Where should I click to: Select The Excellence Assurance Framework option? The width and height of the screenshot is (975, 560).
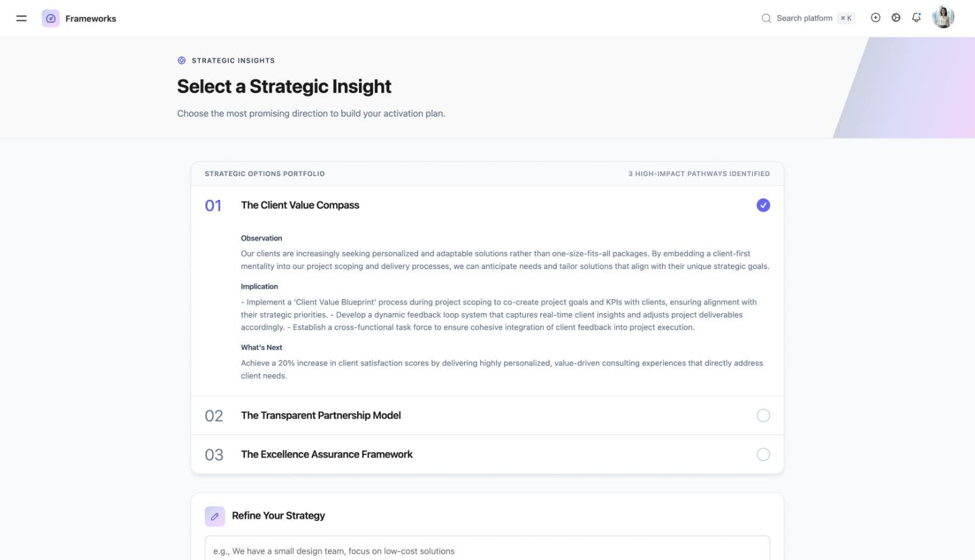[x=764, y=454]
